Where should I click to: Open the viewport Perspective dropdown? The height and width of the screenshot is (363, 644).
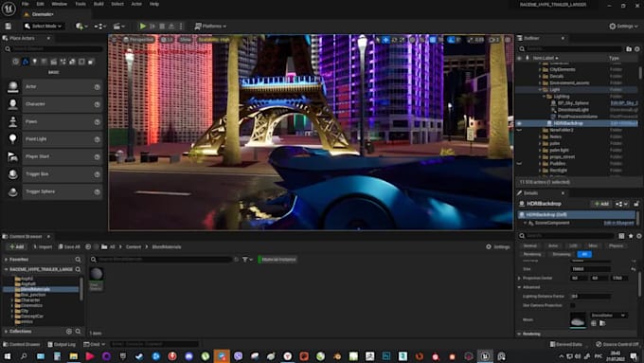pos(138,40)
